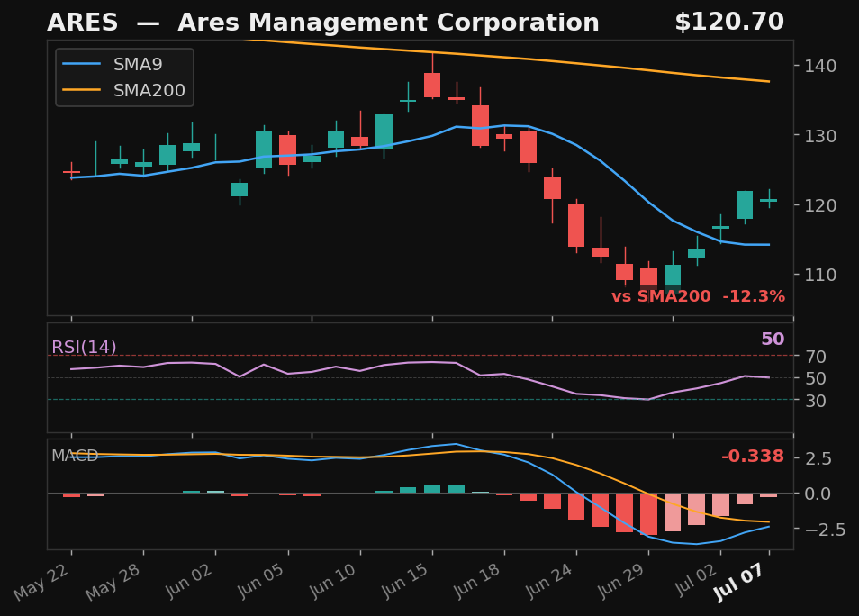The width and height of the screenshot is (859, 616).
Task: Click the vs SMA200 -12.3% annotation
Action: point(698,296)
